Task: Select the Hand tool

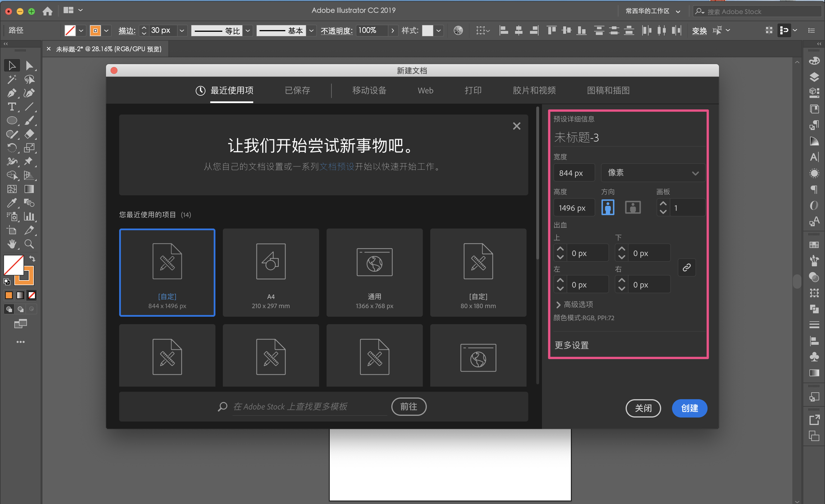Action: [x=12, y=244]
